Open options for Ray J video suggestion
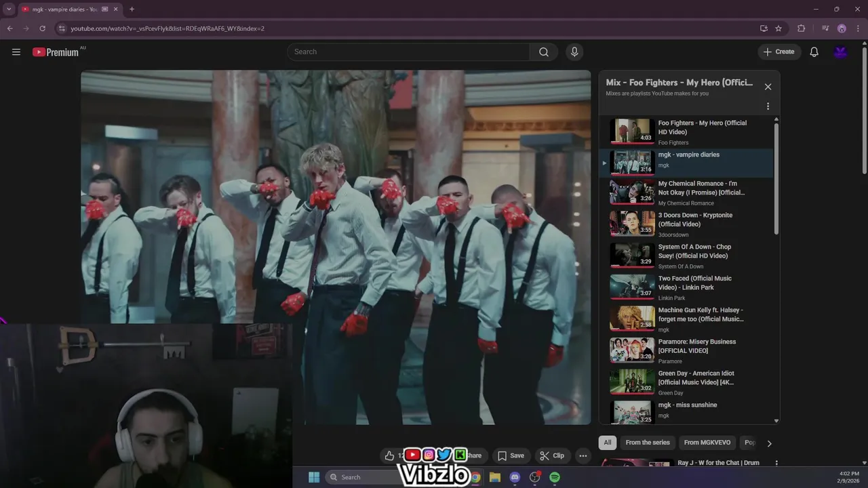Screen dimensions: 868x488 pos(776,464)
